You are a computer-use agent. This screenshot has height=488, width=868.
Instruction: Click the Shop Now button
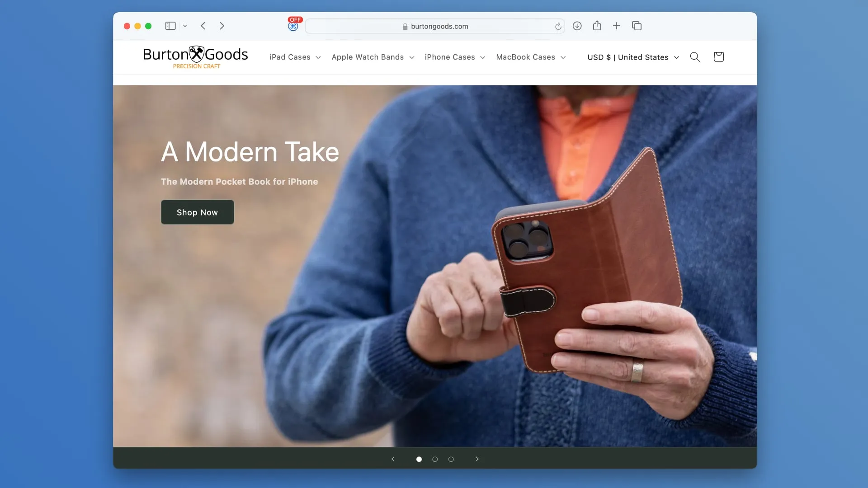(x=197, y=212)
